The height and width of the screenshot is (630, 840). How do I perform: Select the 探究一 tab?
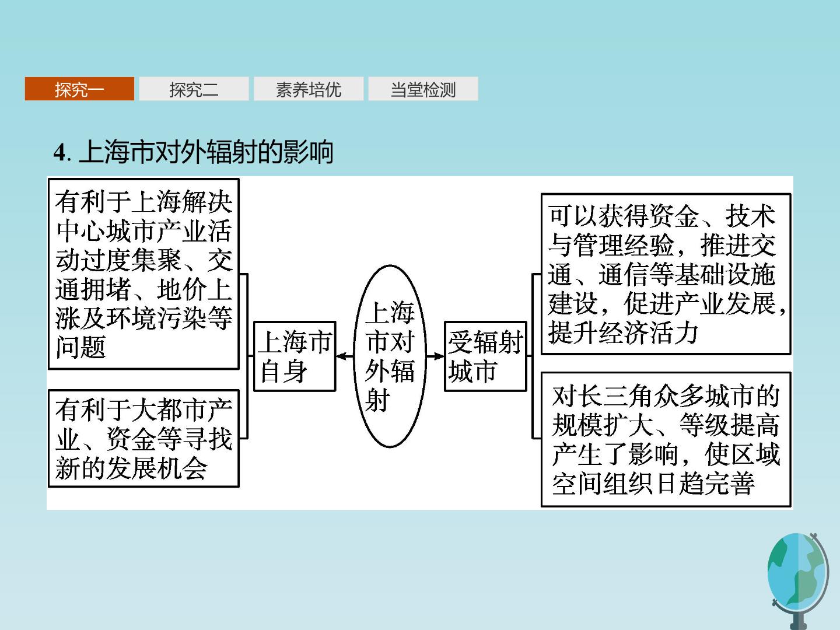click(79, 89)
